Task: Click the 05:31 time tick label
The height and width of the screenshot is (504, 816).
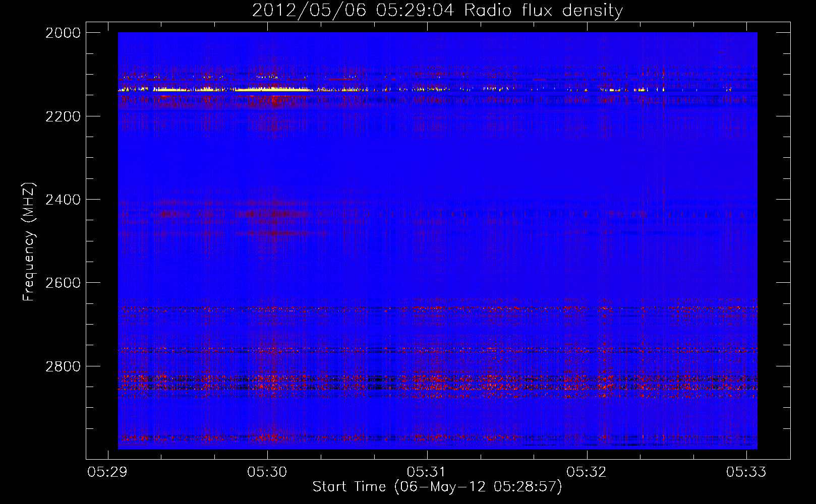Action: pos(427,472)
